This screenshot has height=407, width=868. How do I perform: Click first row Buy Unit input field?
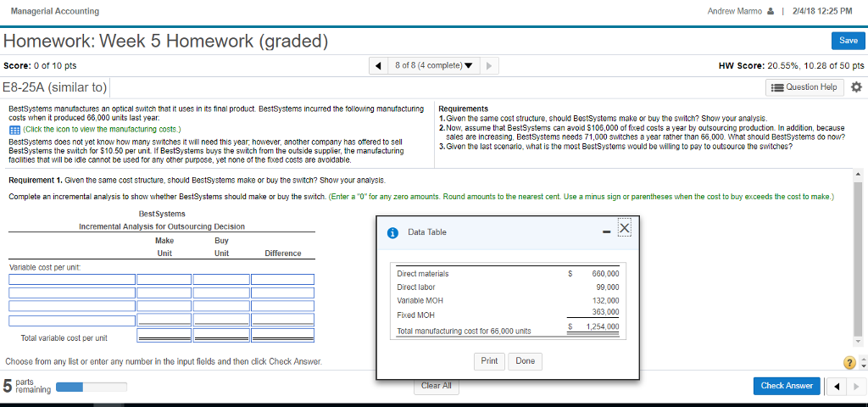pos(221,279)
